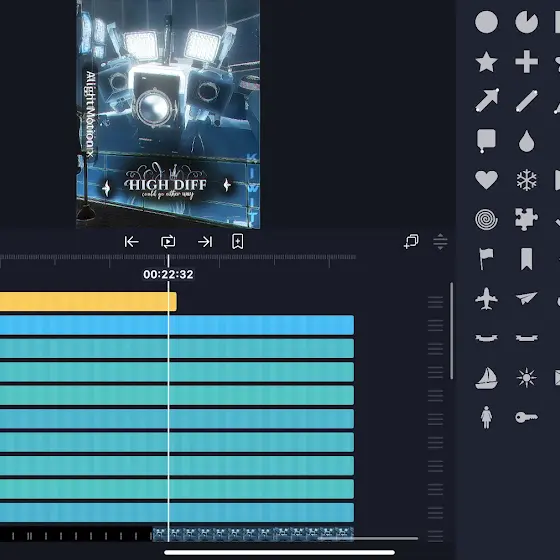Jump to the start of the timeline
Image resolution: width=560 pixels, height=560 pixels.
[131, 242]
